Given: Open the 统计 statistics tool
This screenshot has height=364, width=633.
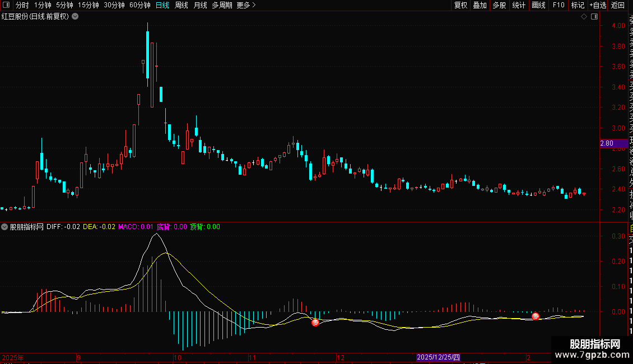Looking at the screenshot, I should click(519, 5).
